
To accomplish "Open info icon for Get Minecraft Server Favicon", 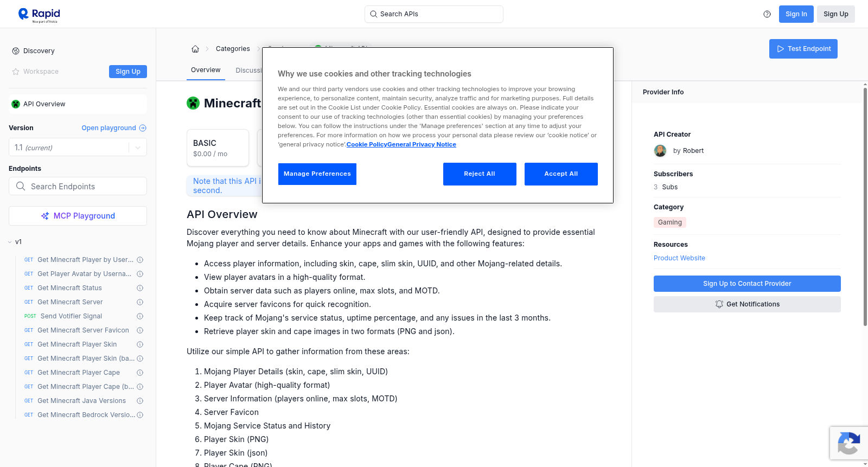I will pyautogui.click(x=140, y=330).
